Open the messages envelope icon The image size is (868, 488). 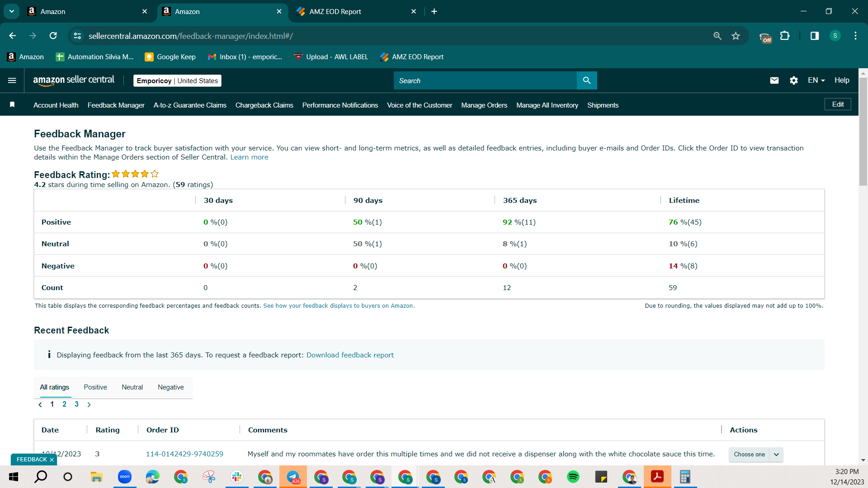coord(774,80)
